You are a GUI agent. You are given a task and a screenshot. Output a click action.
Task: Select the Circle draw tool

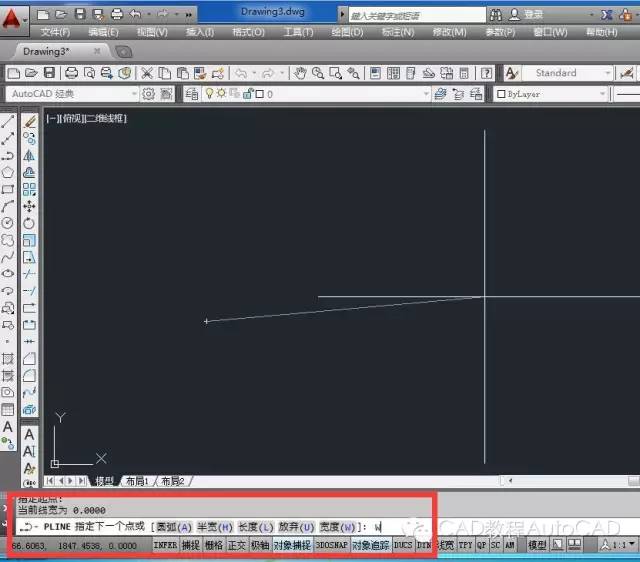pyautogui.click(x=8, y=223)
